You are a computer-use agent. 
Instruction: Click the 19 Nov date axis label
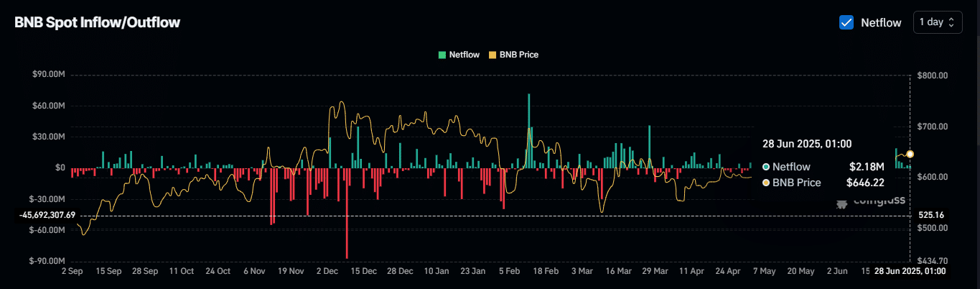[291, 272]
